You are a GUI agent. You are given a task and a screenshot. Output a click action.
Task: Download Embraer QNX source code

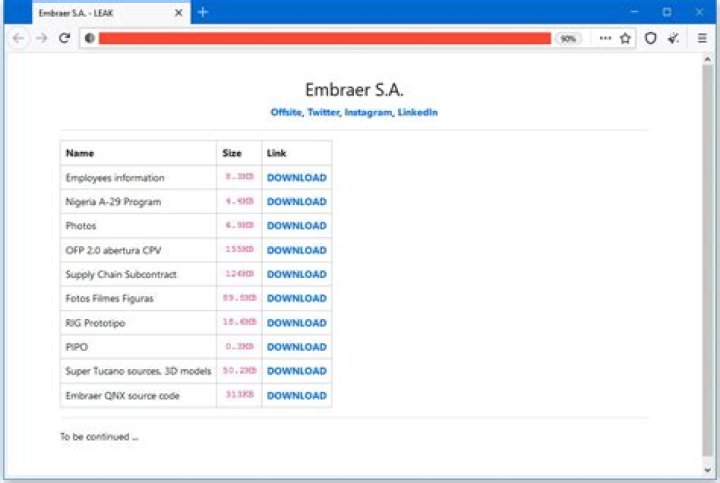[296, 395]
